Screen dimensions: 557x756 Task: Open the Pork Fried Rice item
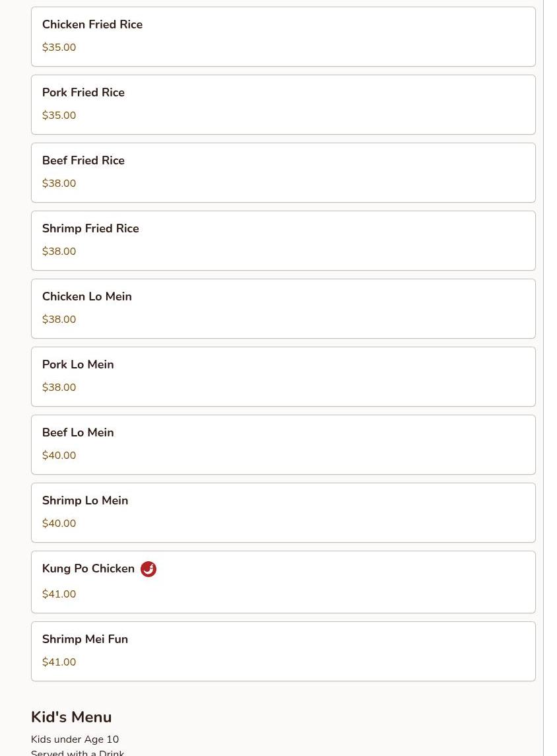coord(83,93)
